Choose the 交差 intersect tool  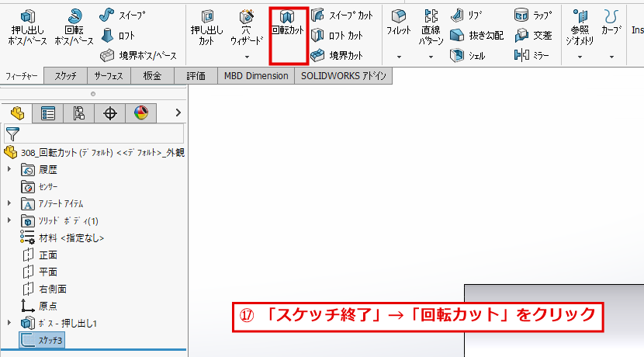(x=533, y=36)
